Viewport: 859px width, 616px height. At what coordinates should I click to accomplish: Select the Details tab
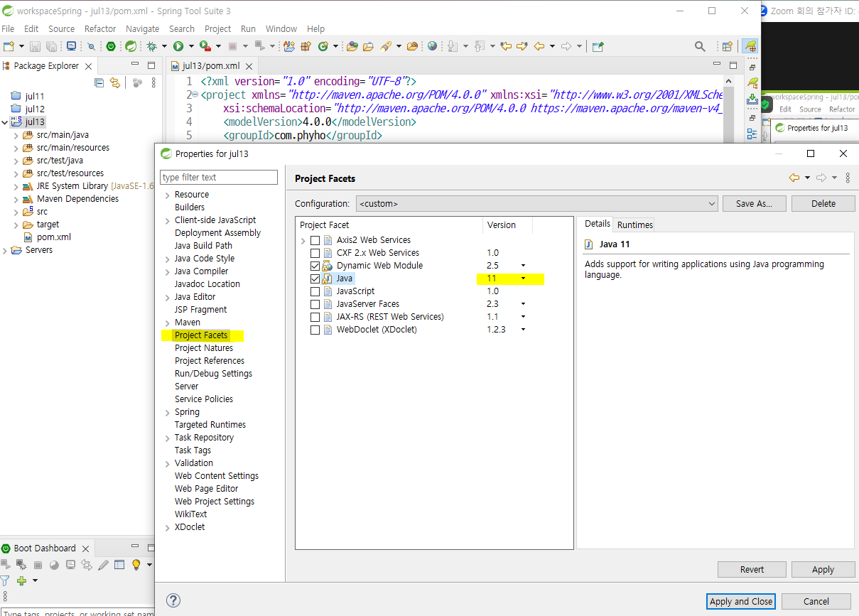click(597, 224)
